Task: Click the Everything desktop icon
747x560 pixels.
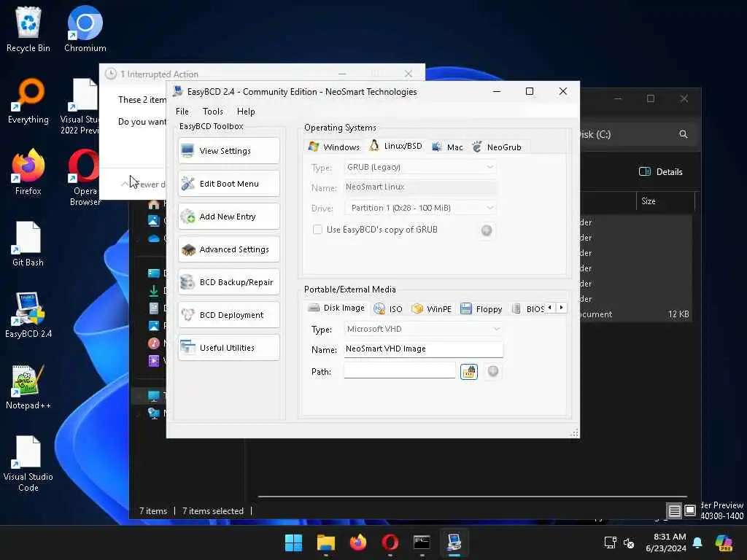Action: click(x=28, y=101)
